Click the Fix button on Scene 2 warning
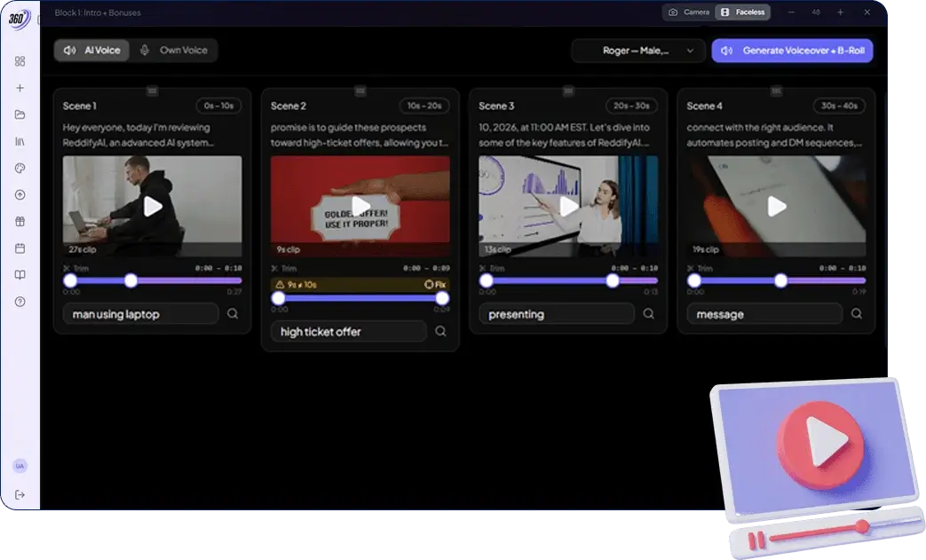The width and height of the screenshot is (926, 560). click(435, 284)
